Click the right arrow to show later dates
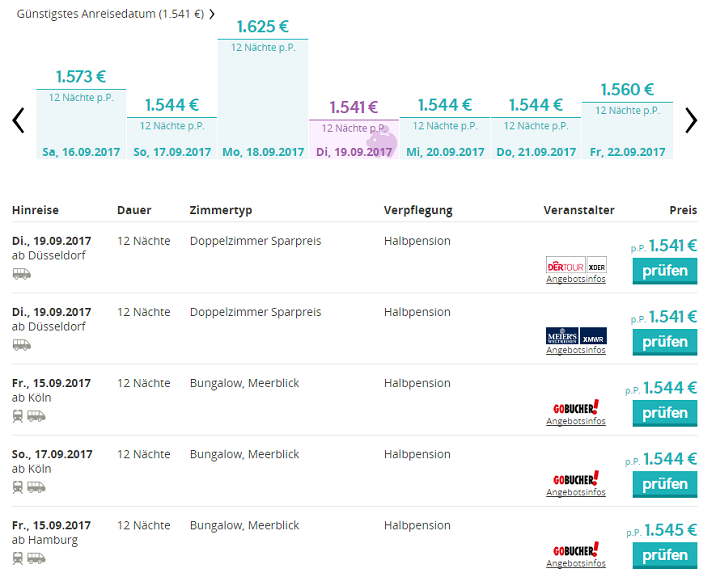This screenshot has width=716, height=577. [691, 121]
